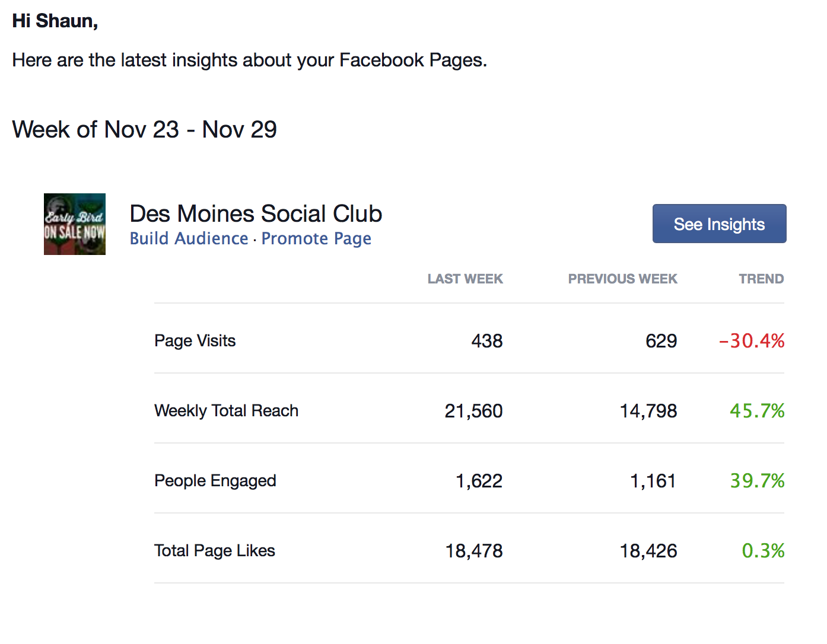Click the Weekly Total Reach label
This screenshot has height=644, width=827.
pyautogui.click(x=226, y=411)
